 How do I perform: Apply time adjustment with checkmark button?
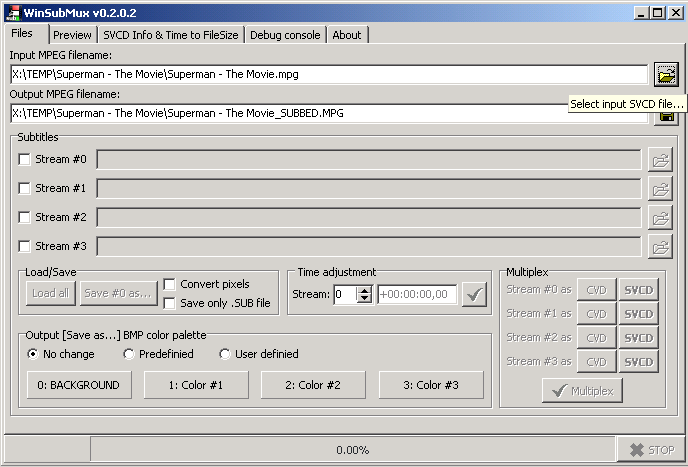tap(475, 294)
